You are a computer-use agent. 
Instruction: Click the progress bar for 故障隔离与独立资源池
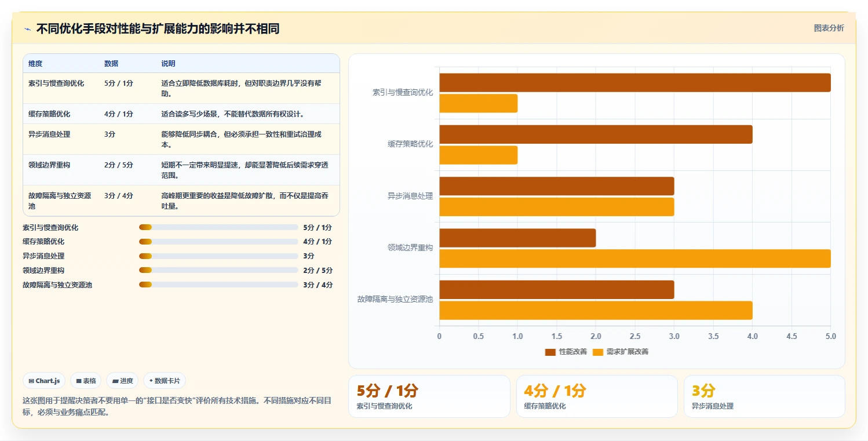[x=218, y=285]
